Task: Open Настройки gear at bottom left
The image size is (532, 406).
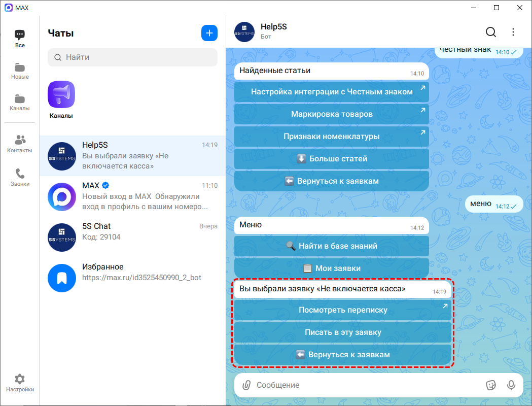Action: tap(20, 383)
